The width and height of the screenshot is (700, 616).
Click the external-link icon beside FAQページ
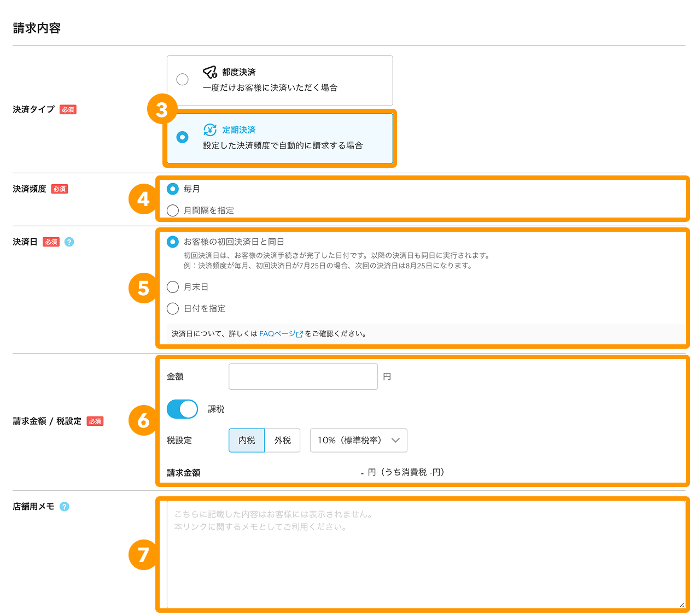(299, 334)
